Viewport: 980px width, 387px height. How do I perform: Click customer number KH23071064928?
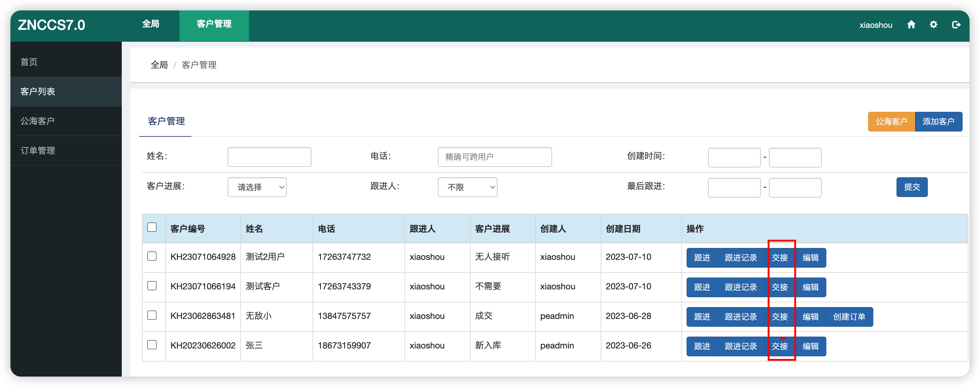pyautogui.click(x=203, y=257)
